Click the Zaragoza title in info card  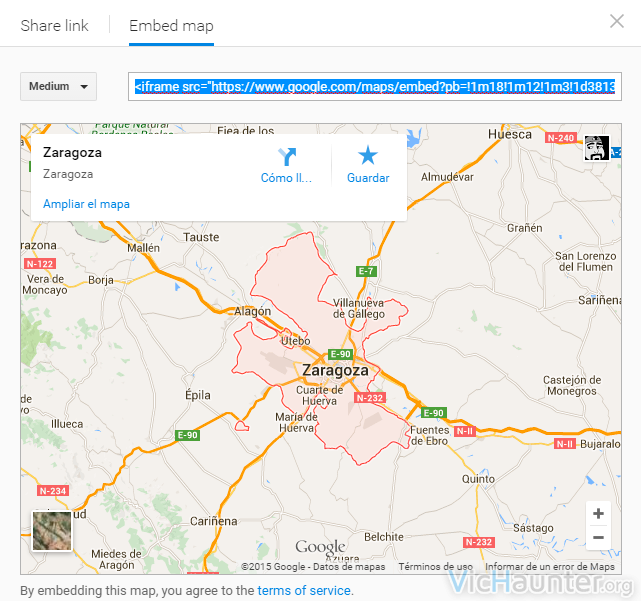pos(72,152)
